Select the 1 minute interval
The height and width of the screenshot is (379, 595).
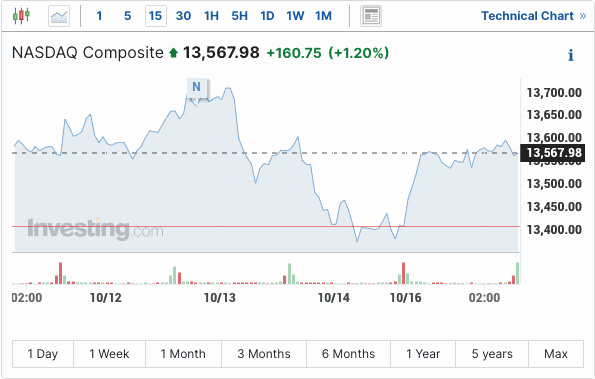coord(99,16)
